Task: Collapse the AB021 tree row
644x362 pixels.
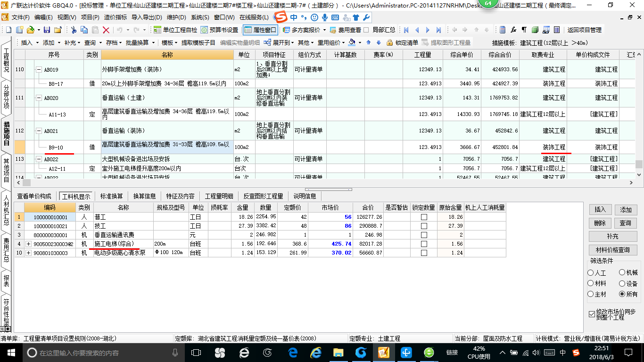Action: point(39,131)
